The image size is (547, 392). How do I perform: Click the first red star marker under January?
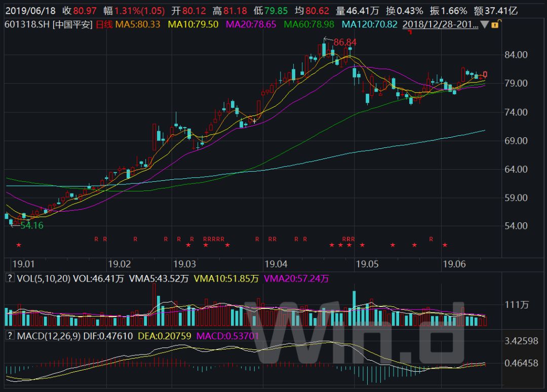[x=19, y=245]
